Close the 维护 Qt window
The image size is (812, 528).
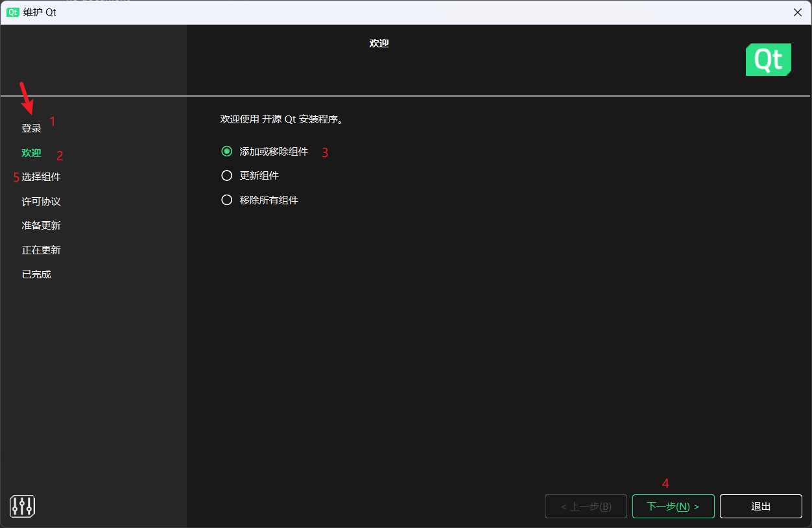[797, 12]
